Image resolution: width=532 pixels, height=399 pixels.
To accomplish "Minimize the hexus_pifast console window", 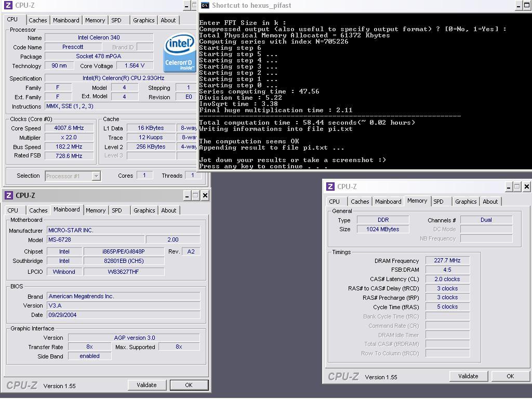I will (518, 5).
